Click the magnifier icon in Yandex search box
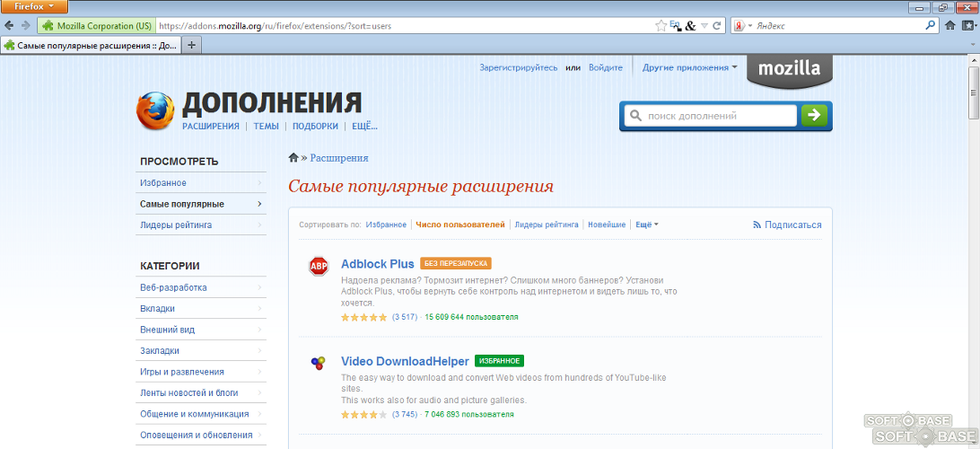This screenshot has width=980, height=449. [931, 26]
